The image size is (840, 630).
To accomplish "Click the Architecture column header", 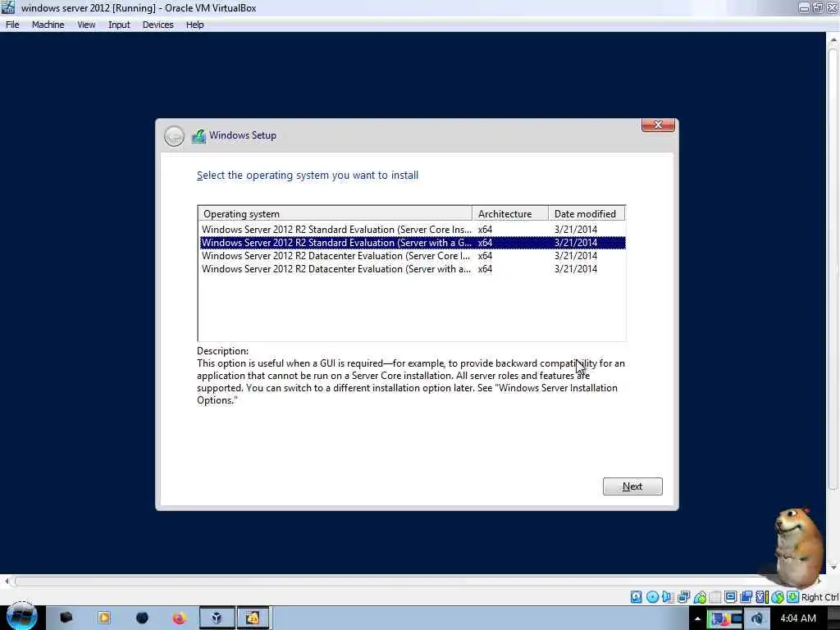I will coord(510,214).
